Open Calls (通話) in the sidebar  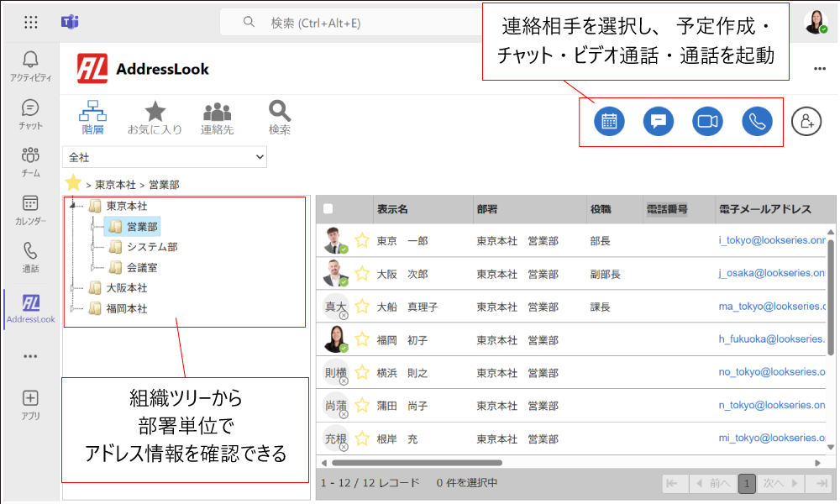click(30, 257)
